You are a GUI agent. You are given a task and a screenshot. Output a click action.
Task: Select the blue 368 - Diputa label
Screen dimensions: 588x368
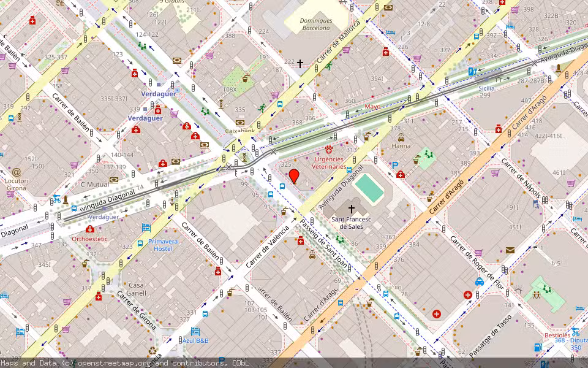[x=571, y=340]
